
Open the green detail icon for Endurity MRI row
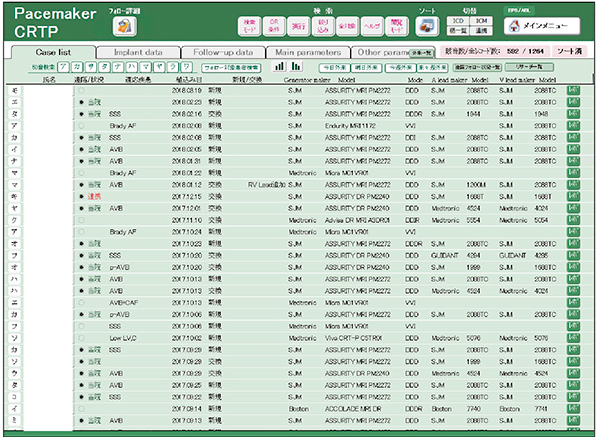(x=574, y=126)
